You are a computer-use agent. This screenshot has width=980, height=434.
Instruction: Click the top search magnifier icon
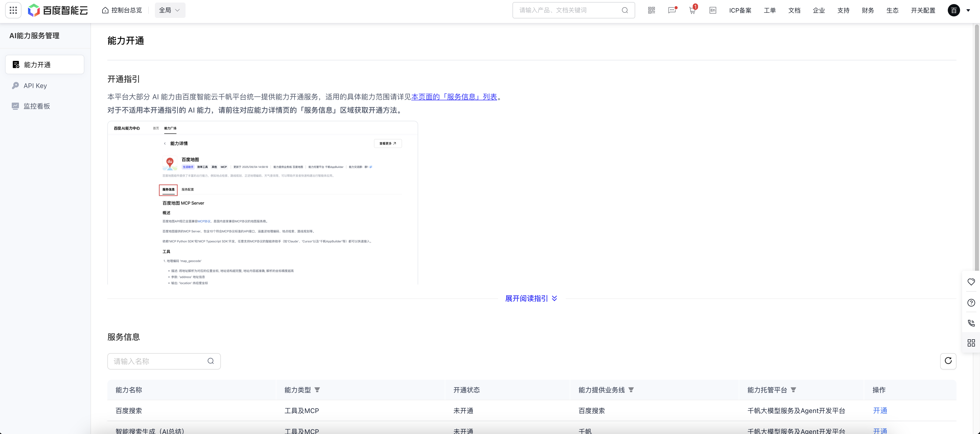(625, 10)
